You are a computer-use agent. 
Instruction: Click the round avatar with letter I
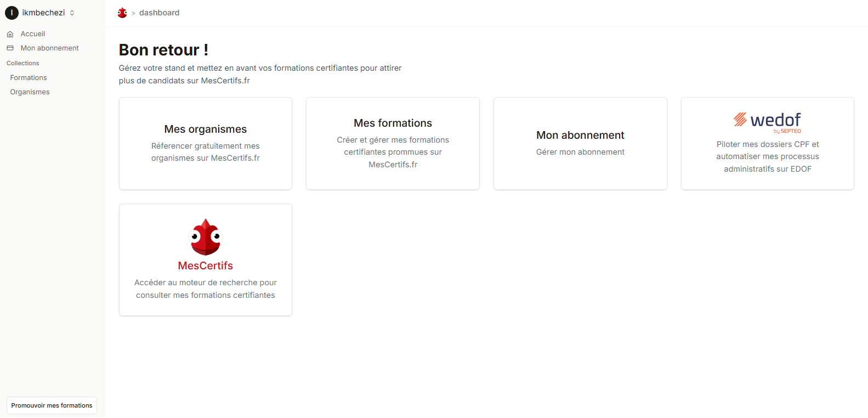[x=12, y=13]
